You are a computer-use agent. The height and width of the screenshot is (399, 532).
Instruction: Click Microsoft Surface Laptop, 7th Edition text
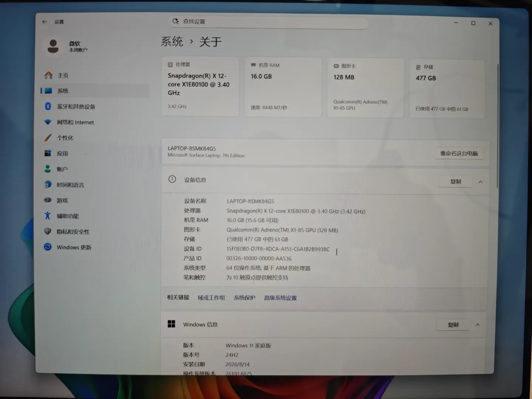(206, 155)
